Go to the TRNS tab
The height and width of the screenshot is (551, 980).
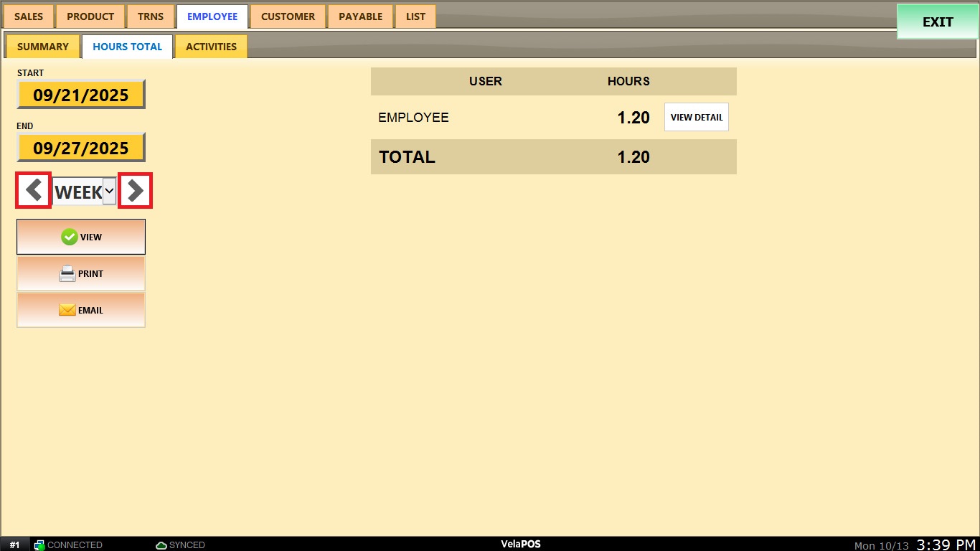point(151,17)
